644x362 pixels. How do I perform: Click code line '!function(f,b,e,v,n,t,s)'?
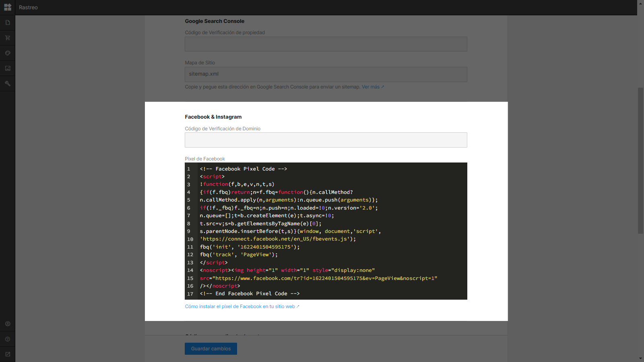coord(237,184)
